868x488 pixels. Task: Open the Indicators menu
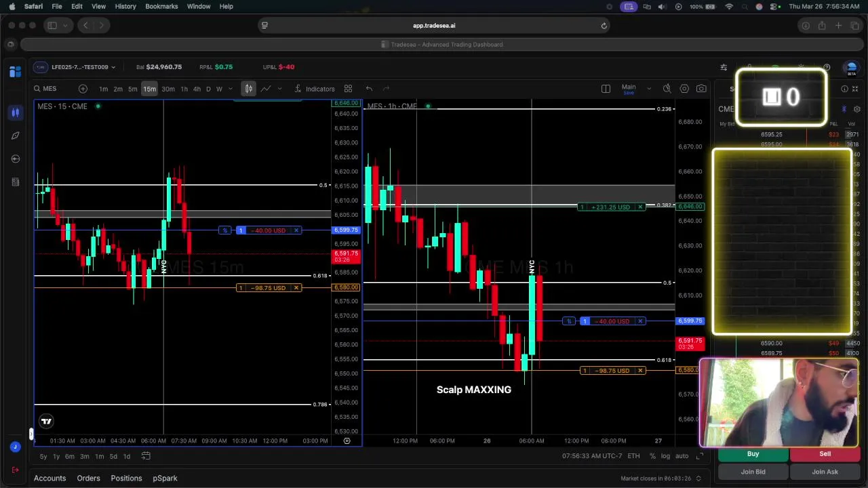(x=315, y=89)
